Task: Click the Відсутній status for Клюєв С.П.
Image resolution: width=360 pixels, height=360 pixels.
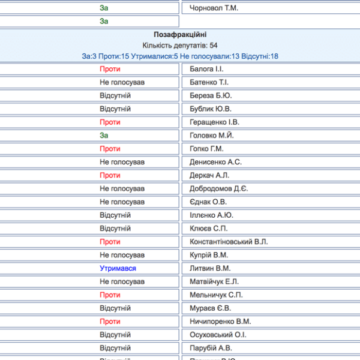Action: pyautogui.click(x=115, y=229)
